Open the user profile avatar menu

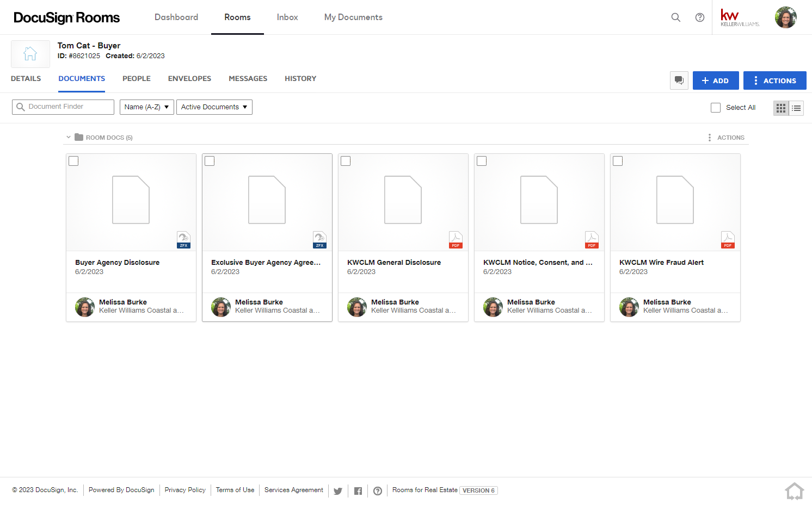pos(786,17)
